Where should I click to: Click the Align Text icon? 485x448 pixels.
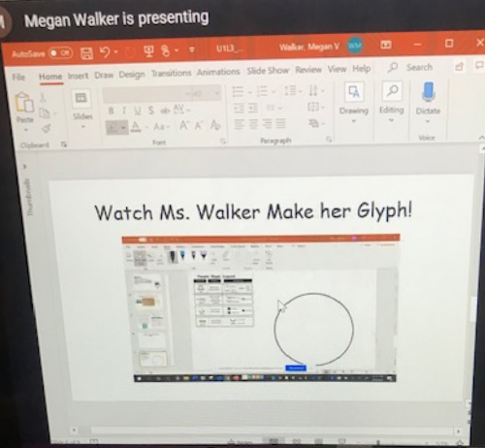pos(313,106)
